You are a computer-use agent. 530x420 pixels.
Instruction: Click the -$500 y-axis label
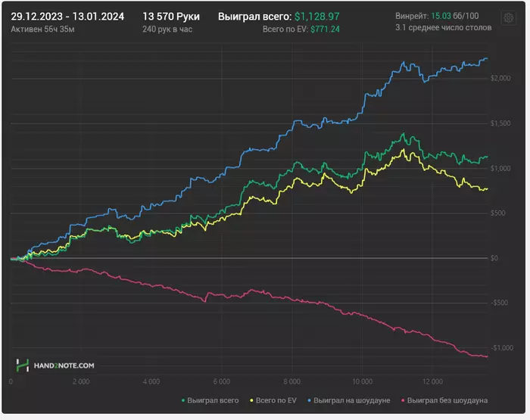499,303
